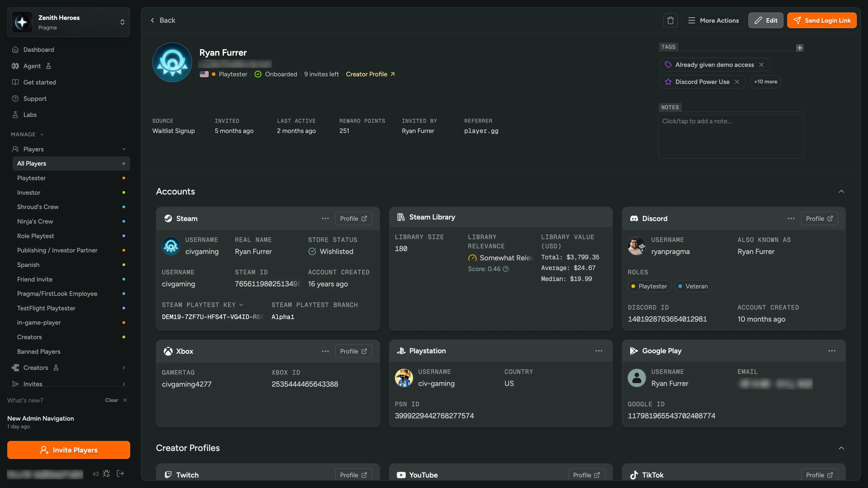This screenshot has width=868, height=488.
Task: Remove the Already given demo access tag
Action: 761,65
